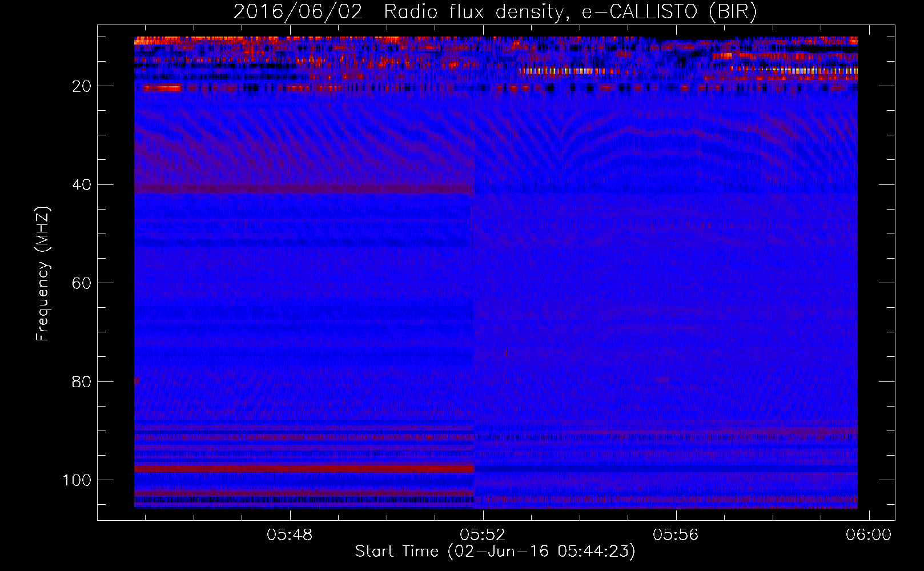Select the '60' frequency axis label

[x=82, y=283]
